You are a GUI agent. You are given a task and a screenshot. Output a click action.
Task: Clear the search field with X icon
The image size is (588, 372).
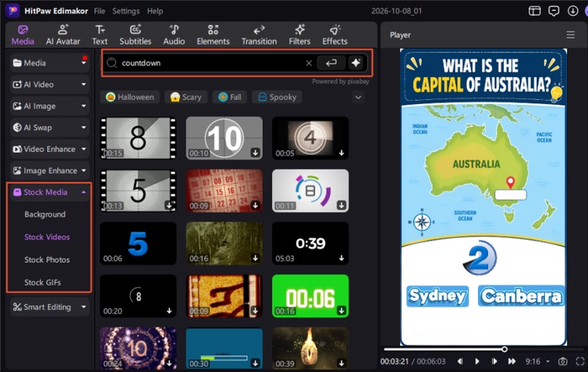[x=308, y=63]
